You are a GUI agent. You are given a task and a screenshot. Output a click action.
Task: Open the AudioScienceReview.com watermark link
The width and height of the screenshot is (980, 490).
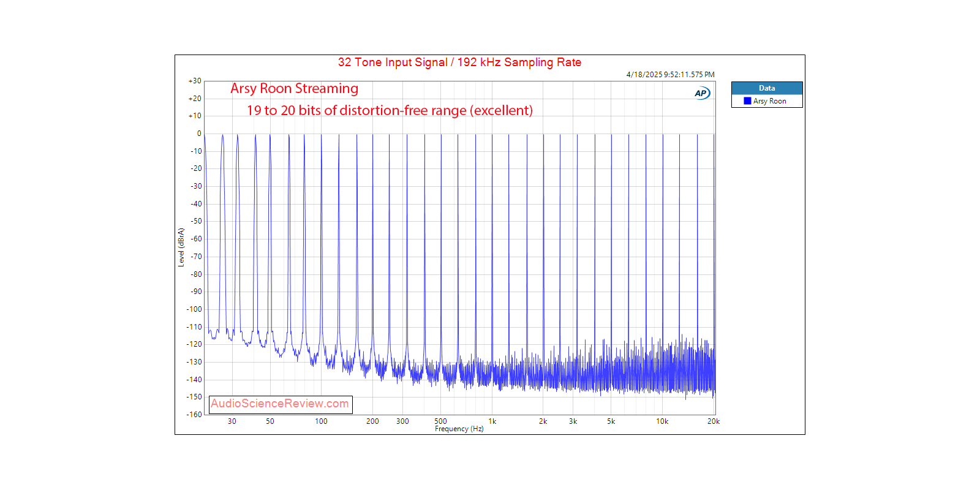tap(280, 404)
